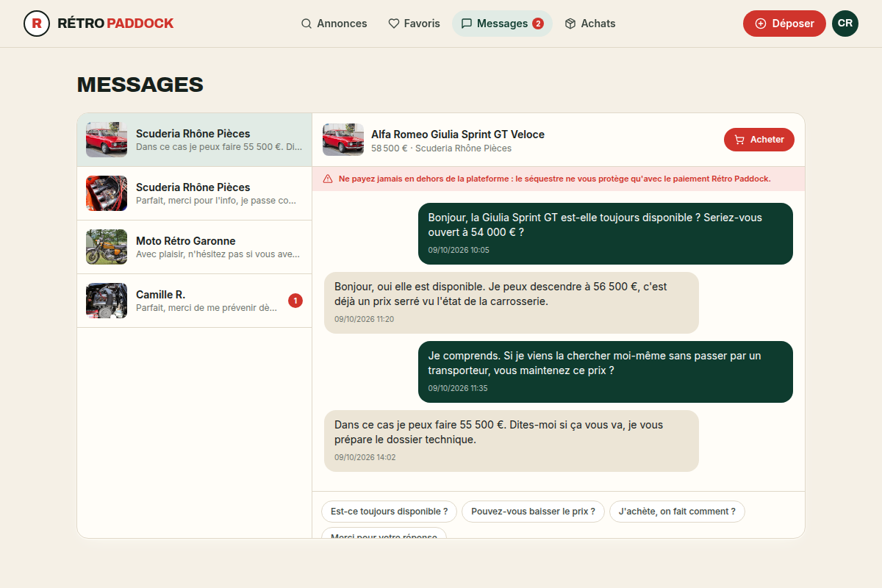Viewport: 882px width, 588px height.
Task: Click the message asking about 54 000 €
Action: 606,234
